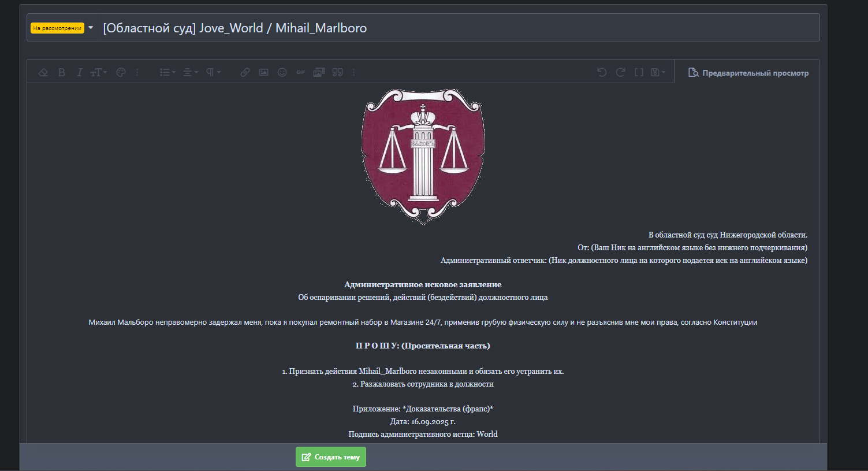Image resolution: width=868 pixels, height=471 pixels.
Task: Toggle bold formatting
Action: point(62,72)
